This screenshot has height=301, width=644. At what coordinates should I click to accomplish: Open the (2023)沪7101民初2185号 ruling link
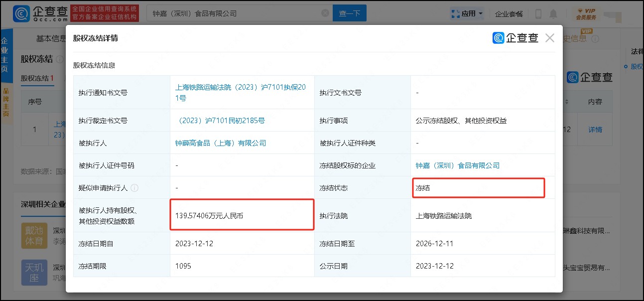click(221, 121)
